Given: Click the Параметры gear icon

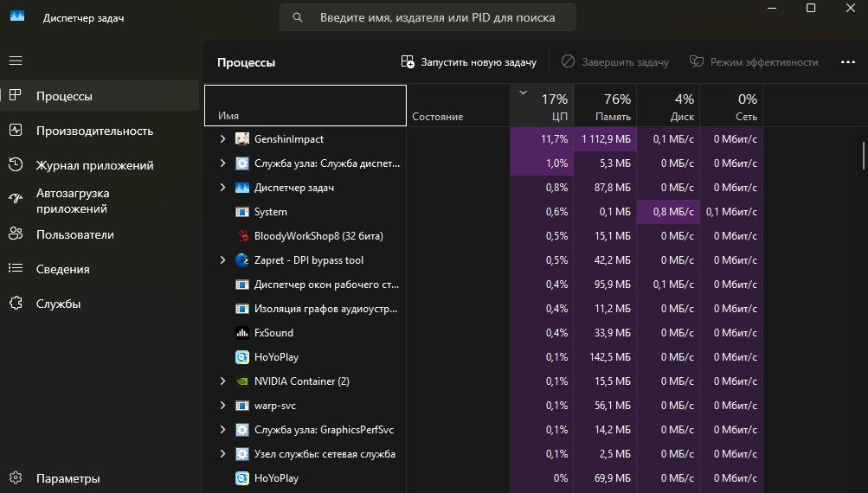Looking at the screenshot, I should pos(16,477).
